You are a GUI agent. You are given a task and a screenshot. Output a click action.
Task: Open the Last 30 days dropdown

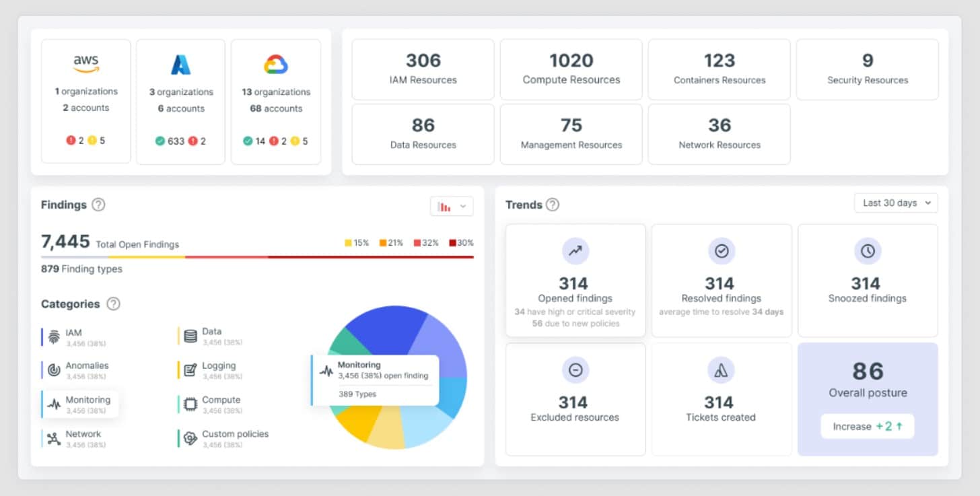coord(896,203)
